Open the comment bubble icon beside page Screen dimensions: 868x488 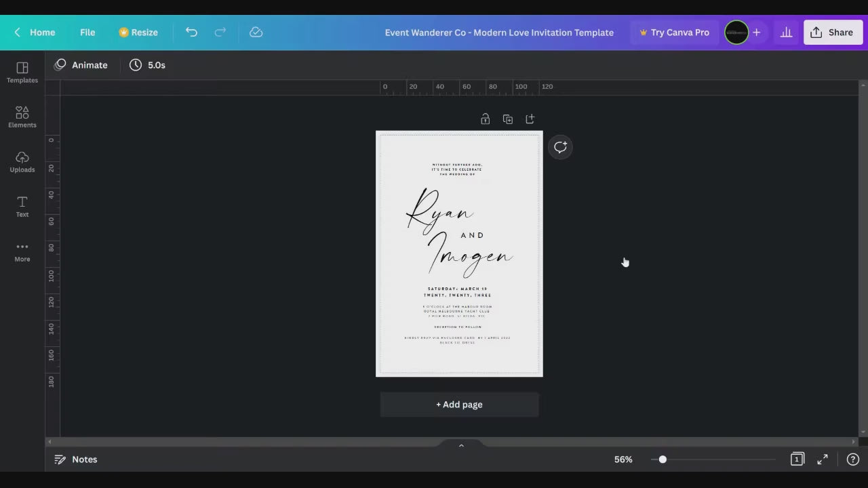point(560,147)
